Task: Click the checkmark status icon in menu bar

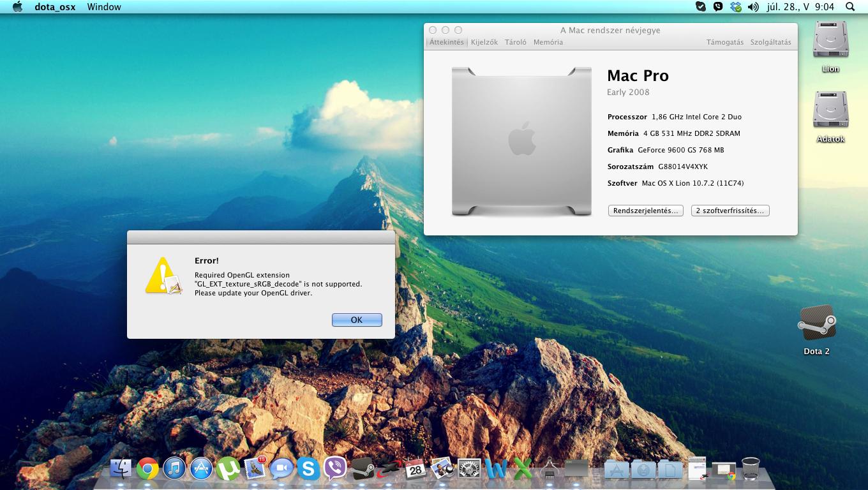Action: [701, 6]
